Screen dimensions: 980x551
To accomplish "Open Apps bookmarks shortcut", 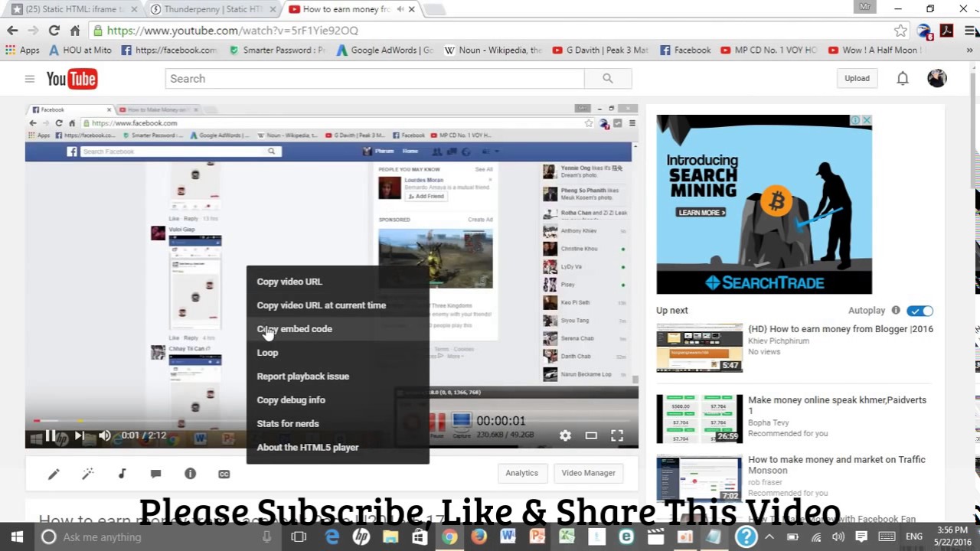I will click(x=22, y=50).
